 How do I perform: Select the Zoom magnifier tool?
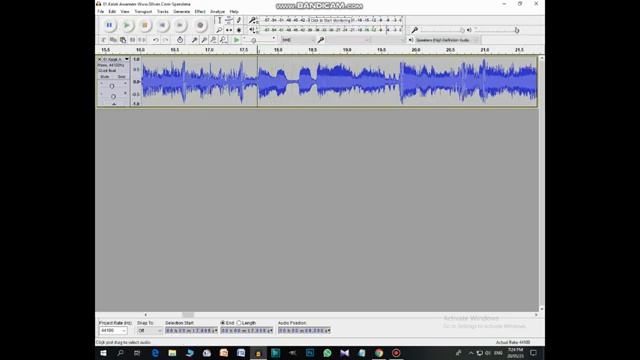click(220, 30)
